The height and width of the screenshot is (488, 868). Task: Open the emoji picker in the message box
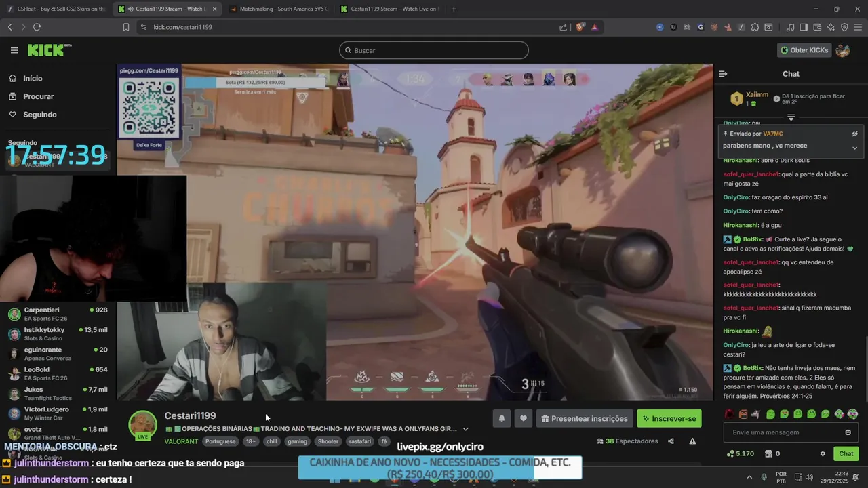[x=848, y=432]
